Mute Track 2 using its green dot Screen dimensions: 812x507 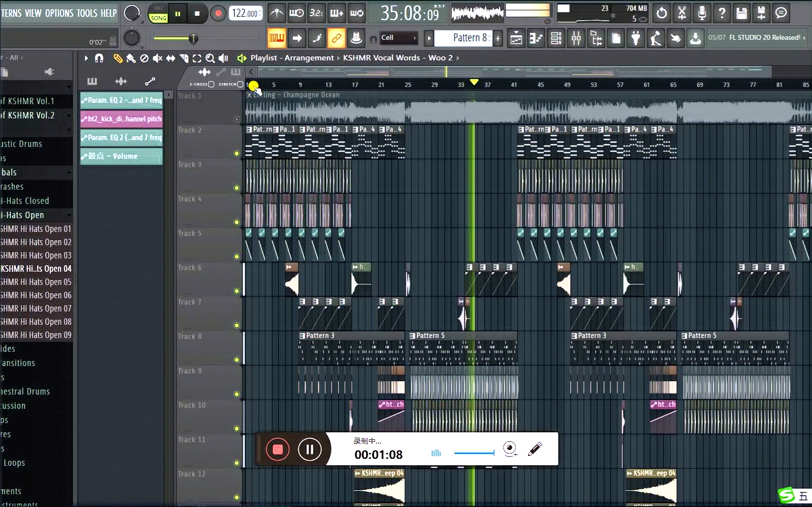(236, 154)
